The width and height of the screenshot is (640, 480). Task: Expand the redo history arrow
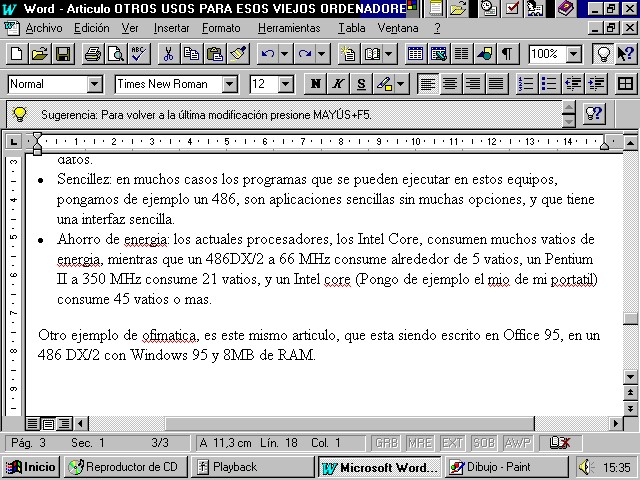322,54
